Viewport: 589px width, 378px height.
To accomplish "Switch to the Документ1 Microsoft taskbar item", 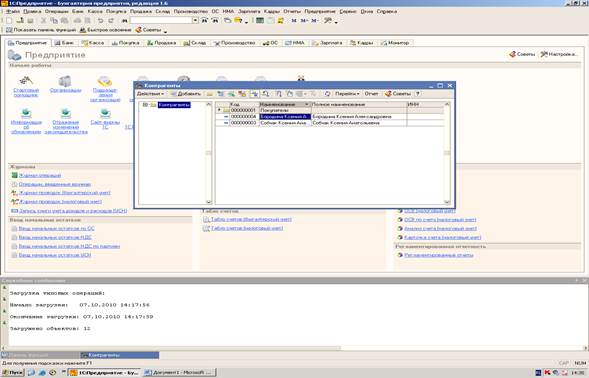I will pos(179,373).
